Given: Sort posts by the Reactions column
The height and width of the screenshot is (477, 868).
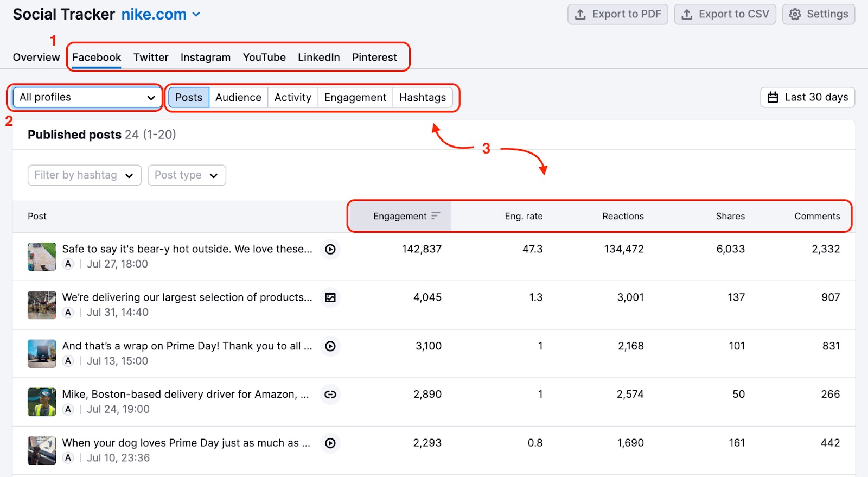Looking at the screenshot, I should click(x=623, y=216).
